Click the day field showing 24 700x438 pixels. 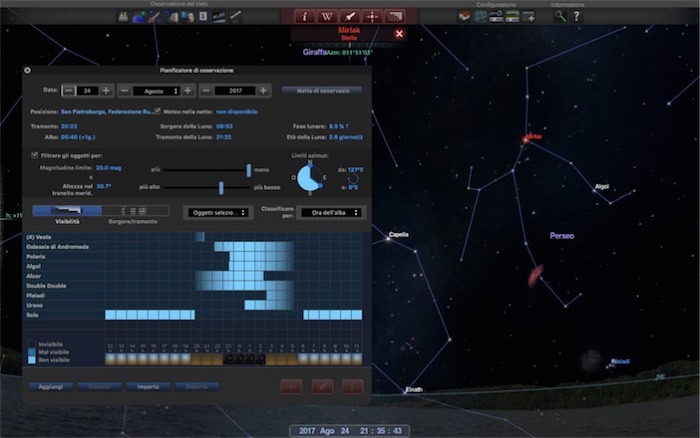87,91
